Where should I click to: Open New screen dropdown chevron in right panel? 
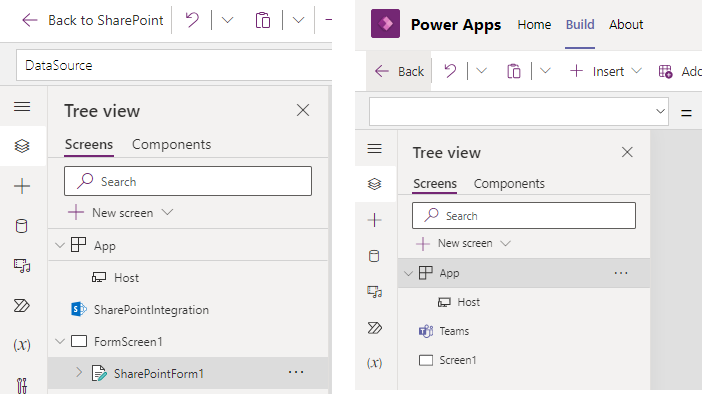[x=505, y=243]
